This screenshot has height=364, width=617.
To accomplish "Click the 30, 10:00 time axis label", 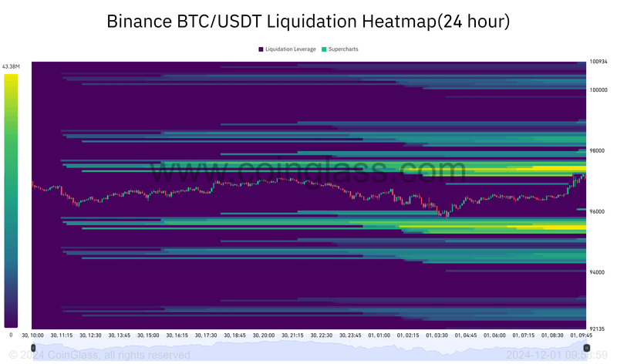I will [x=32, y=335].
